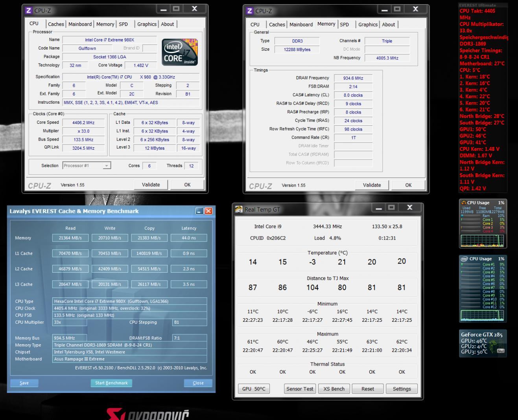Open the Mainboard tab in the processor CPU-Z window
This screenshot has width=518, height=420.
tap(80, 24)
